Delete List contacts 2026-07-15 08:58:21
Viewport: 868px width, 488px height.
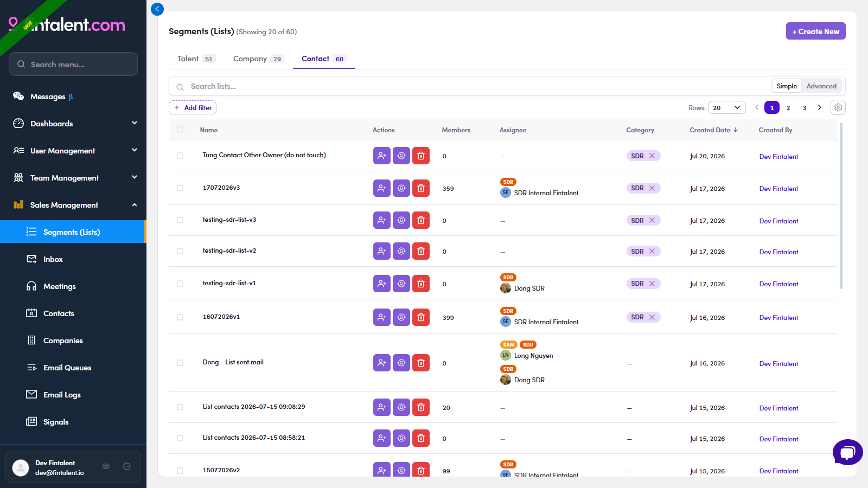(x=421, y=438)
